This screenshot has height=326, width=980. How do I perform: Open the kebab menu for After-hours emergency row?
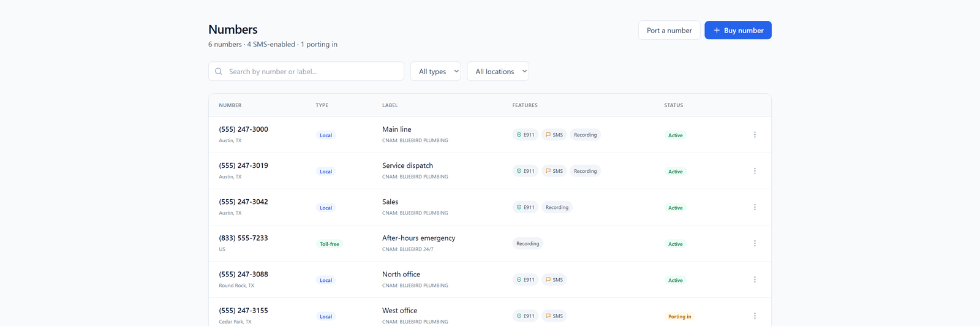755,243
